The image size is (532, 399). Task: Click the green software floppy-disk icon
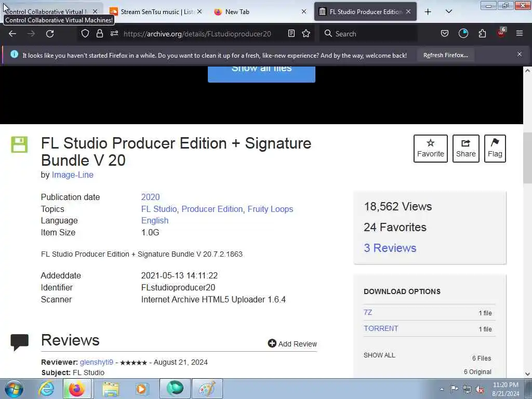coord(19,144)
